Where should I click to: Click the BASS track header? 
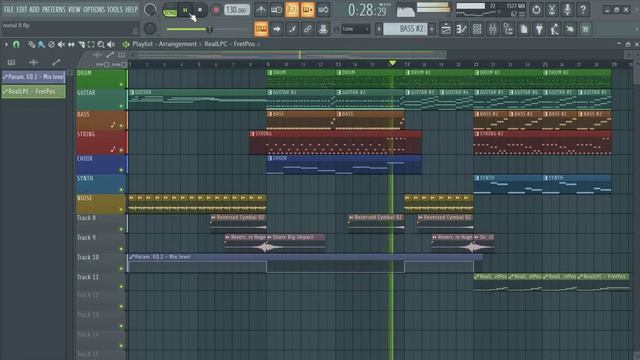pyautogui.click(x=100, y=120)
